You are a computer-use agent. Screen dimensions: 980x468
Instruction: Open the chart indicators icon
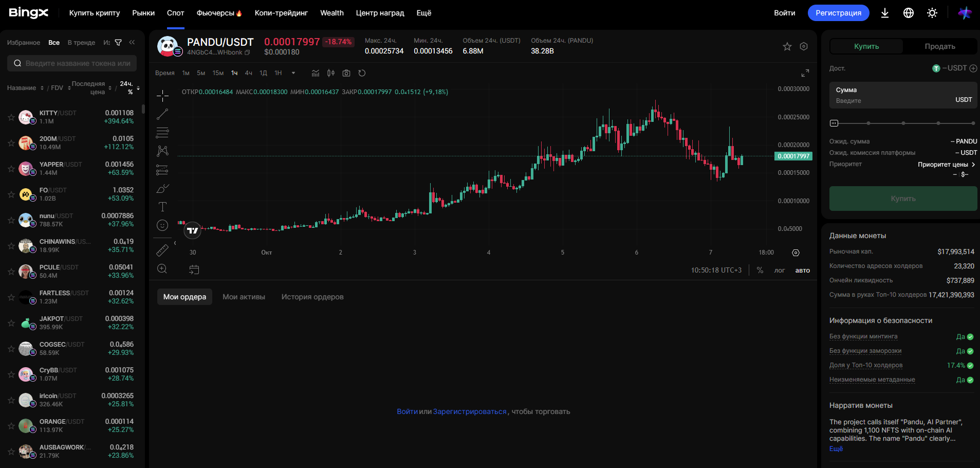pyautogui.click(x=316, y=73)
